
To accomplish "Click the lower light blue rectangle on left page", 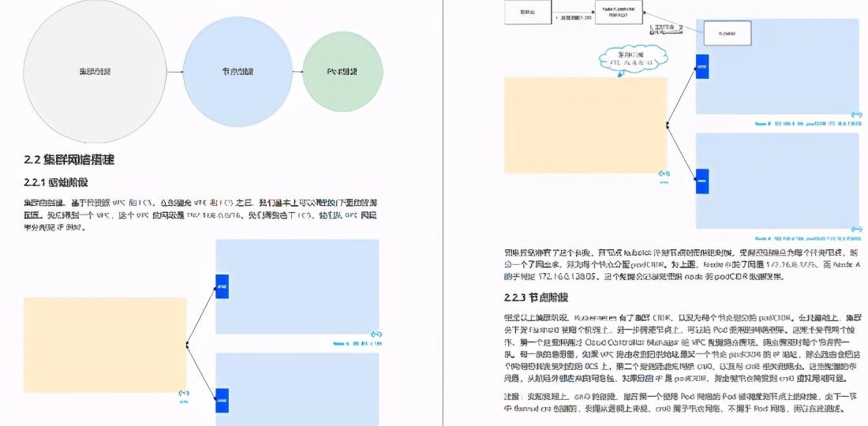I will coord(297,390).
